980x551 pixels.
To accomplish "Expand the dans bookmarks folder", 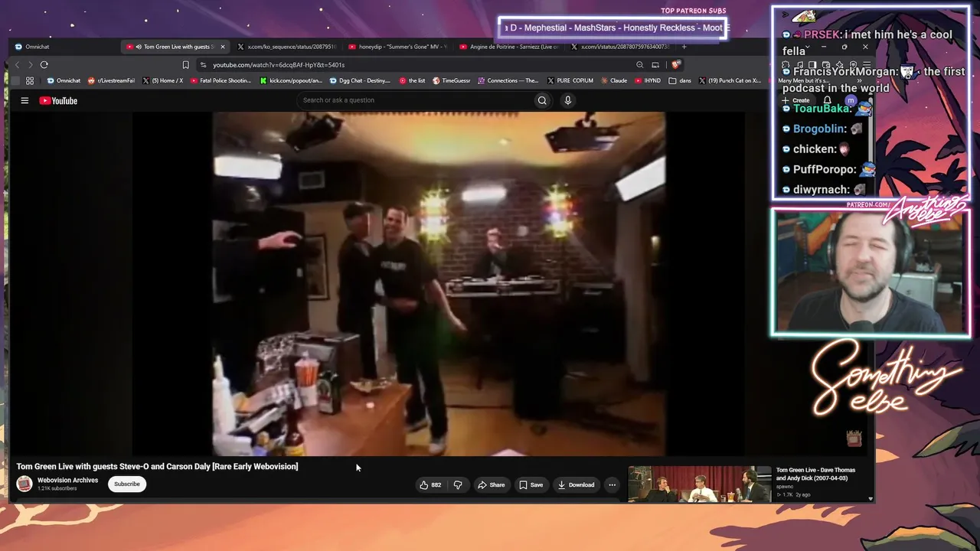I will tap(680, 80).
